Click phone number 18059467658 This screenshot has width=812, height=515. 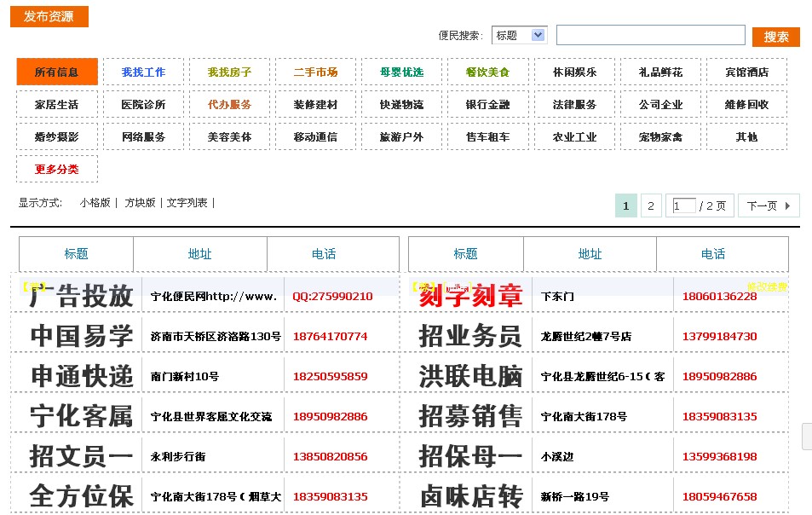point(719,496)
